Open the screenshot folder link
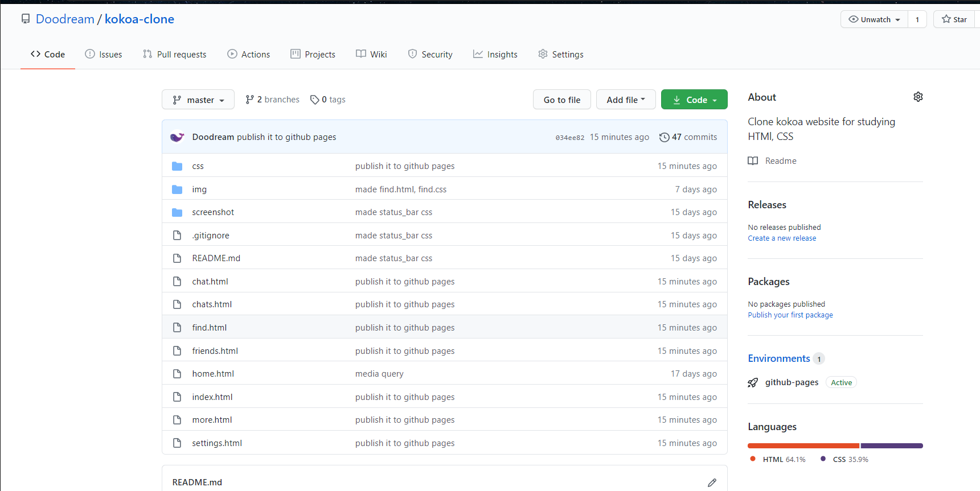This screenshot has width=980, height=491. click(x=213, y=212)
